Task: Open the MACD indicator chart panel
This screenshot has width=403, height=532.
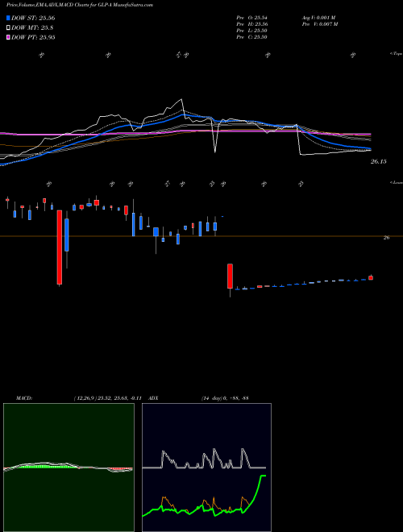Action: (69, 468)
